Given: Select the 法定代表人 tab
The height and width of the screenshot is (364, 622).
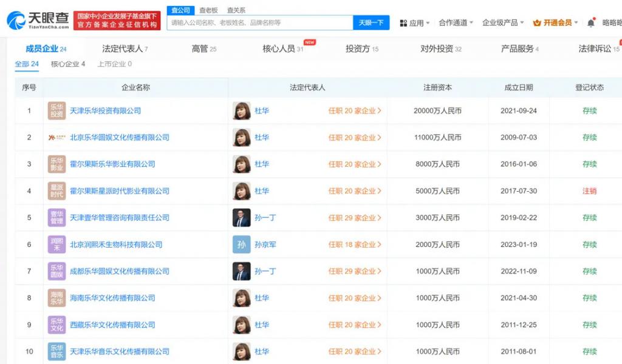Looking at the screenshot, I should 125,49.
